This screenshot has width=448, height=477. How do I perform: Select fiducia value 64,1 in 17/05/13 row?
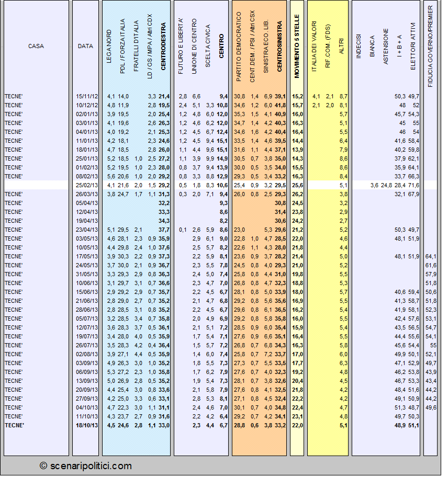pyautogui.click(x=431, y=256)
